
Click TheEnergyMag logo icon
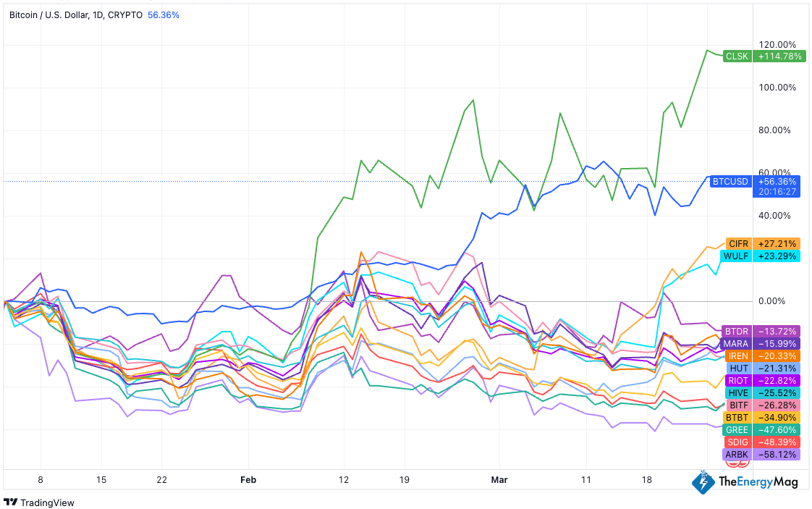[702, 482]
